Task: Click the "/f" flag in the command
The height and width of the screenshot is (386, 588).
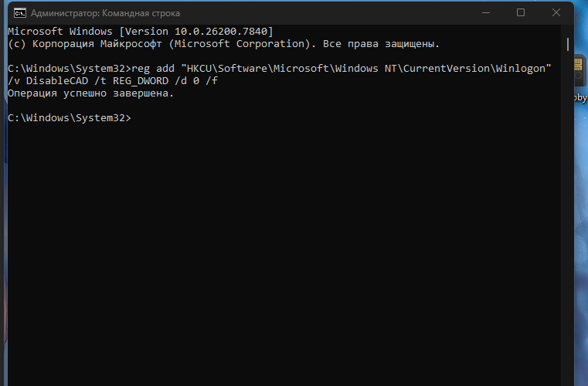Action: [212, 81]
